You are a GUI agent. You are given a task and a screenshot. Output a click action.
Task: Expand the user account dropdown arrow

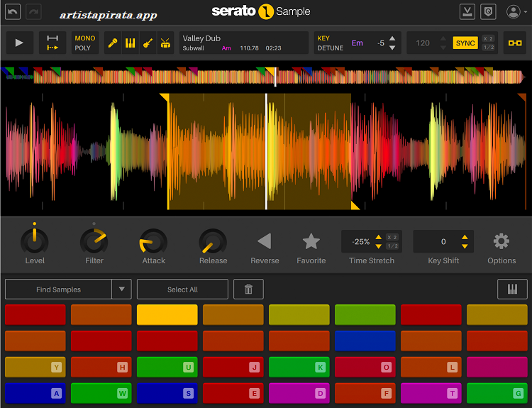click(x=525, y=12)
